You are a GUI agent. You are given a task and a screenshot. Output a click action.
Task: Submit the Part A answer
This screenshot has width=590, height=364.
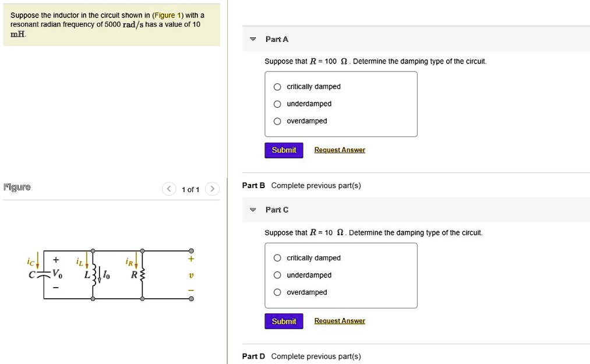284,150
